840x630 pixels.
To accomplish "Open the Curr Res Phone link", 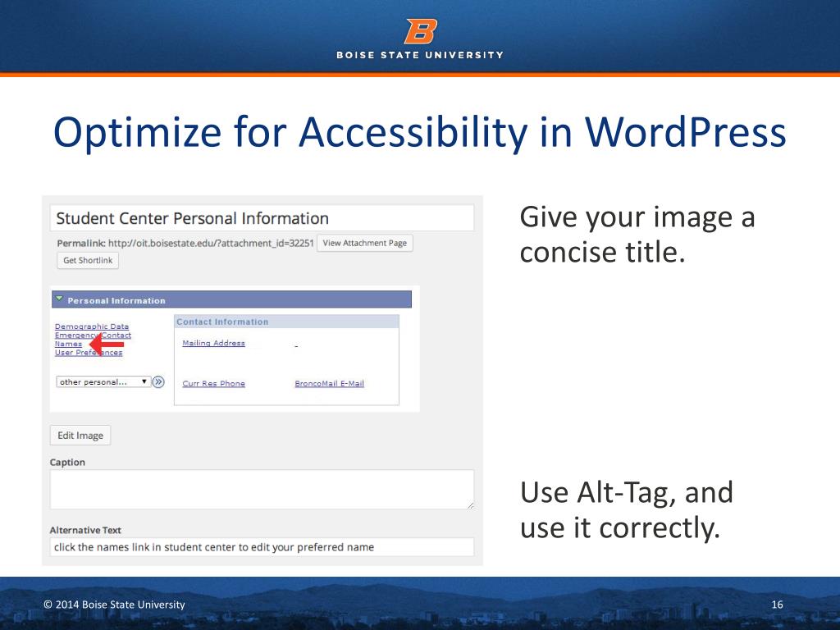I will [x=214, y=384].
